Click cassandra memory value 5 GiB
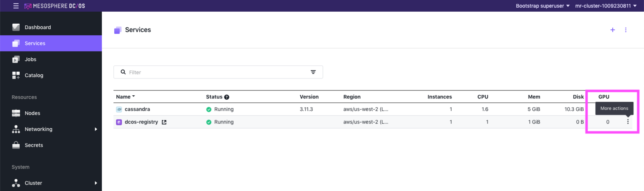Screen dimensions: 644x191 coord(534,109)
